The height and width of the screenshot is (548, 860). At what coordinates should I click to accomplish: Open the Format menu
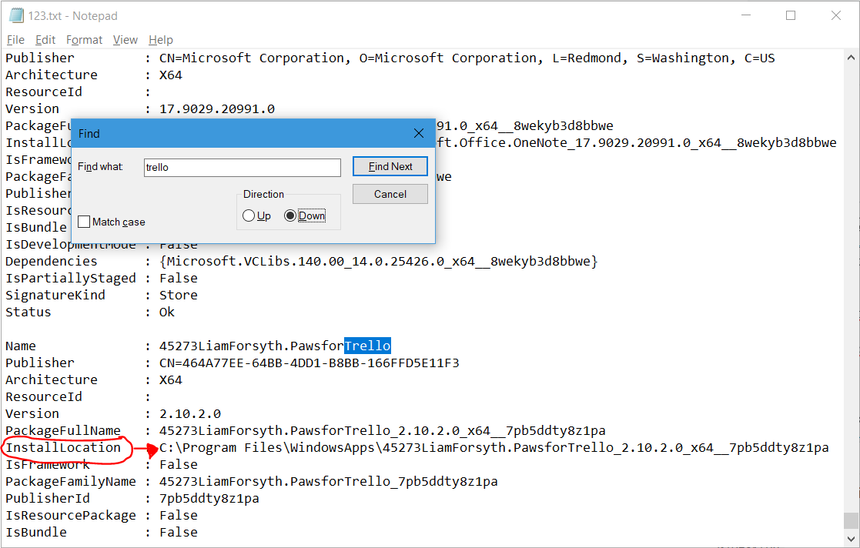tap(84, 40)
